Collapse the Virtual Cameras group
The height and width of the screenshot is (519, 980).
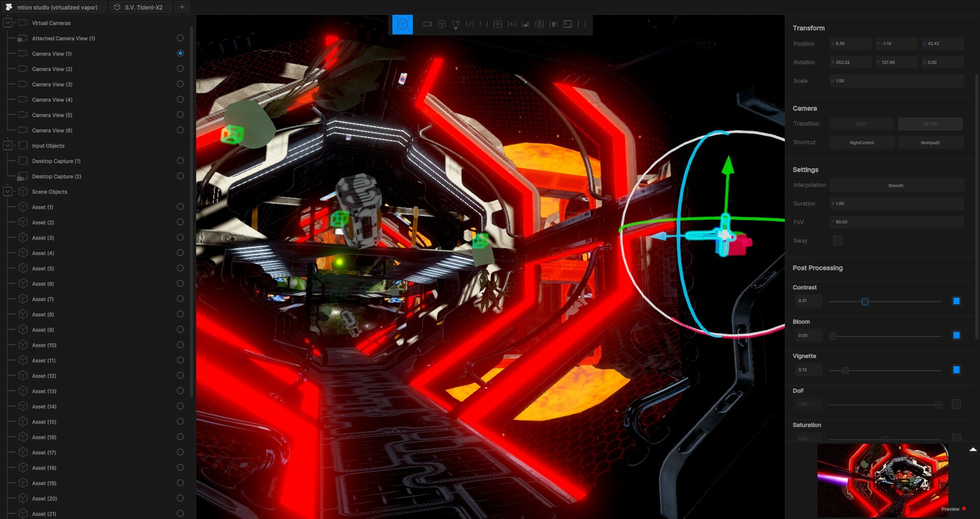8,23
